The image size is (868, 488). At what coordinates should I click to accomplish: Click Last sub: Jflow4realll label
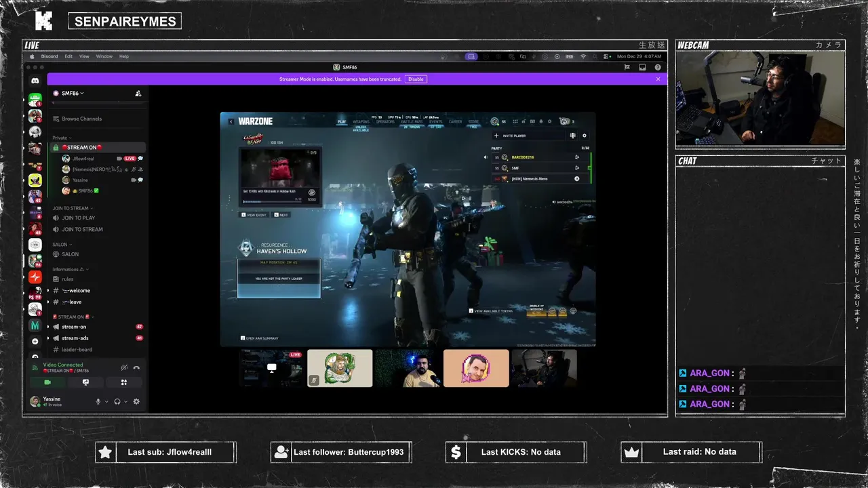170,452
